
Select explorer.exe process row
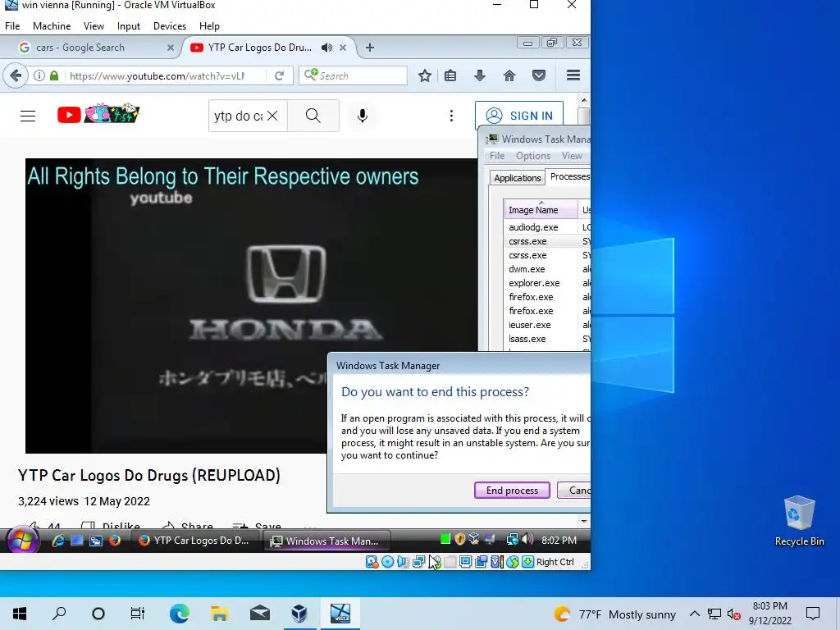(547, 283)
